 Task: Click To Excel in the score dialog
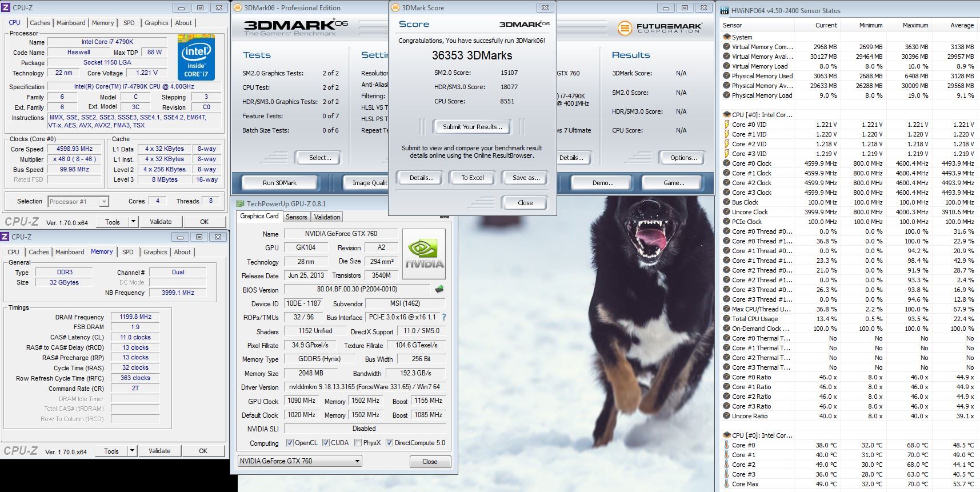click(x=473, y=178)
